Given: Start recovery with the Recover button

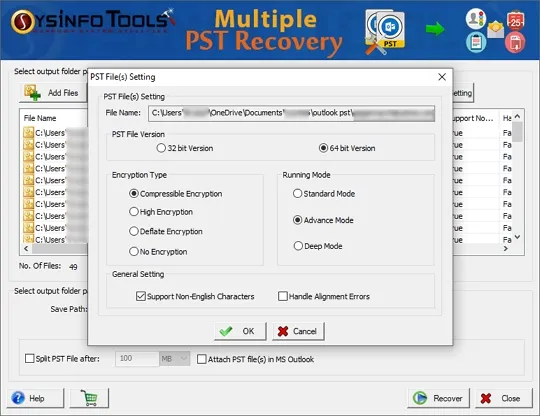Looking at the screenshot, I should coord(438,398).
